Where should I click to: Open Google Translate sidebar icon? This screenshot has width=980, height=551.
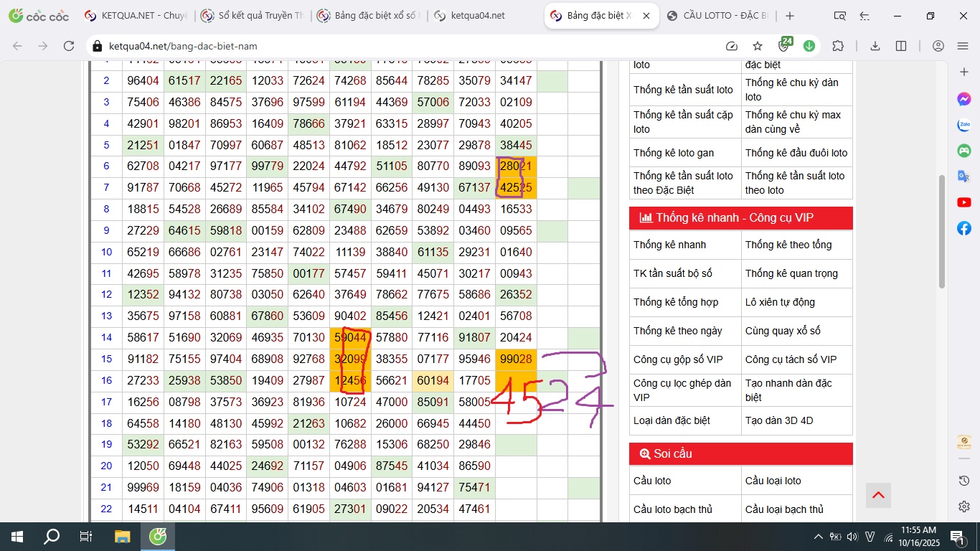point(964,176)
